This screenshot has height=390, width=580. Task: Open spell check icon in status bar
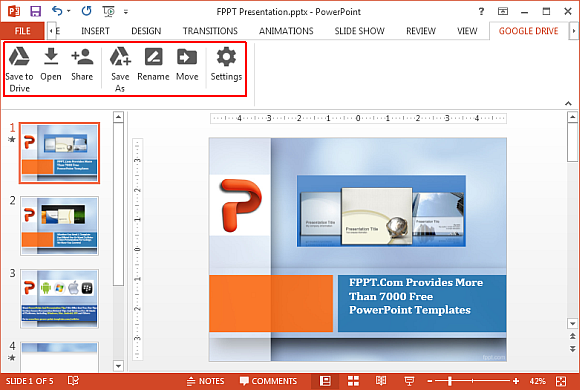tap(73, 381)
